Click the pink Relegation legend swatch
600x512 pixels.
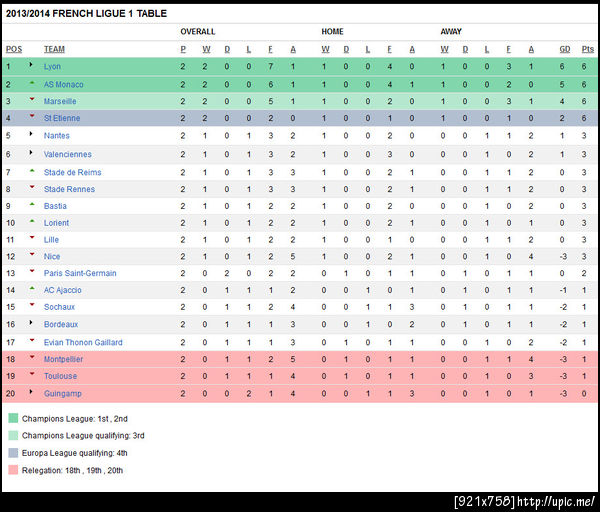pyautogui.click(x=12, y=470)
